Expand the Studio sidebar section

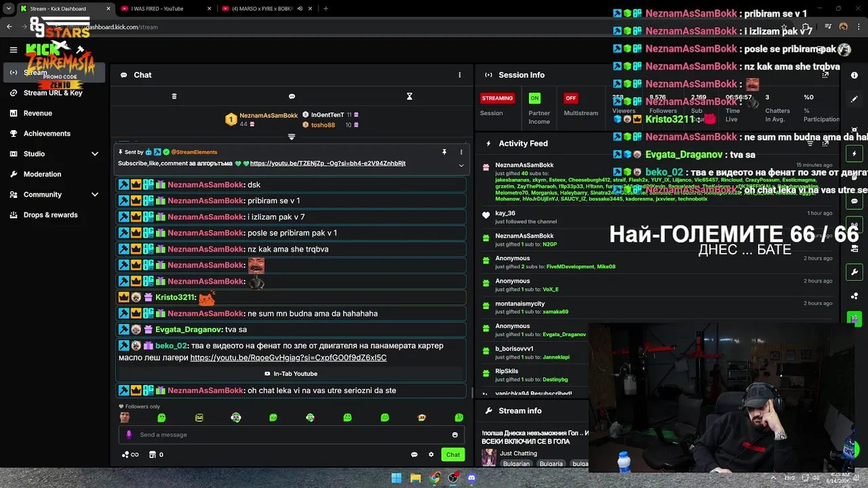point(54,154)
